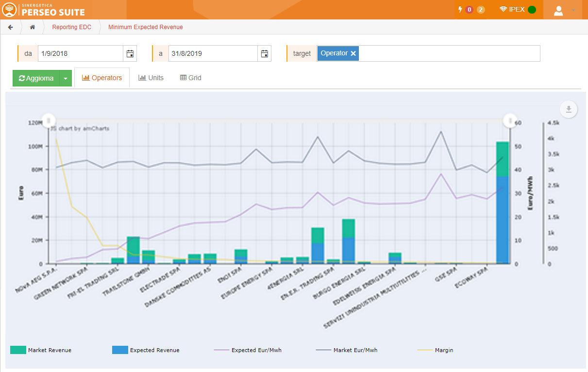Screen dimensions: 588x372
Task: Expand the user account dropdown arrow
Action: point(573,10)
